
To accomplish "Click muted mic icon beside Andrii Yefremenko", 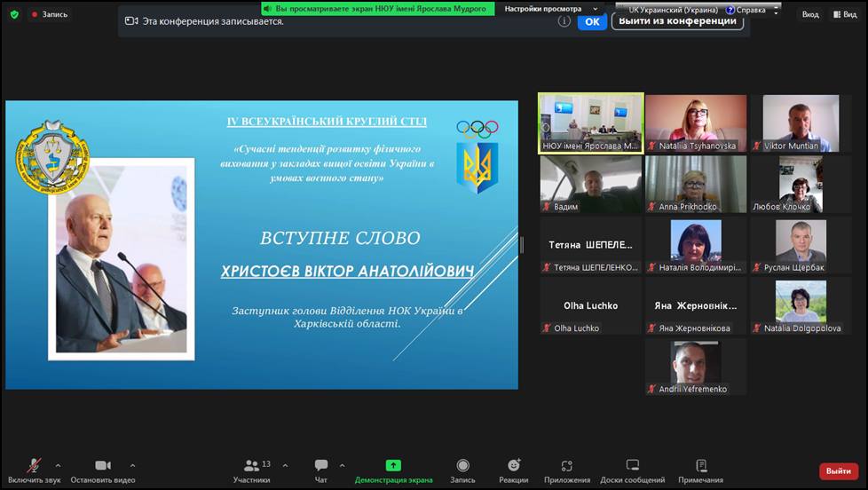I will click(652, 389).
